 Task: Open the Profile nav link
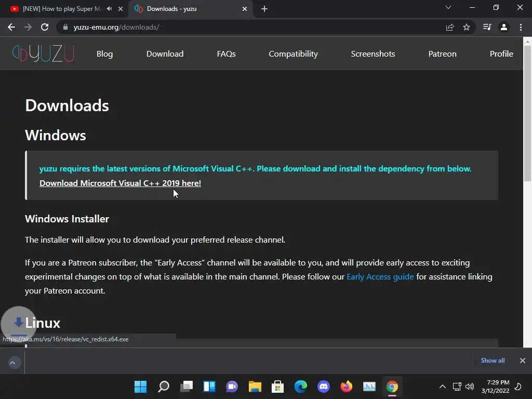click(x=501, y=54)
